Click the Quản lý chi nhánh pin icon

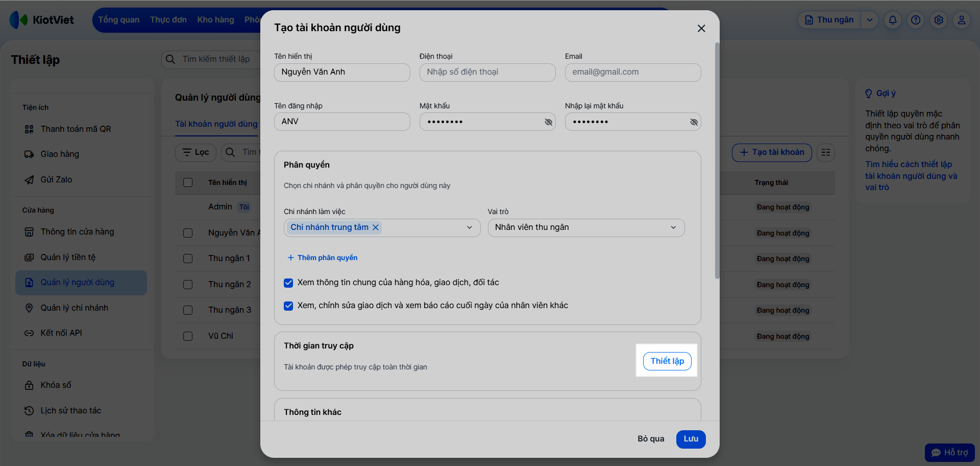point(29,308)
